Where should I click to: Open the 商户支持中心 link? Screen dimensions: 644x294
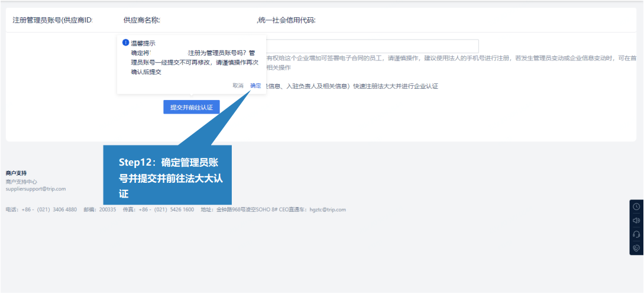click(21, 182)
